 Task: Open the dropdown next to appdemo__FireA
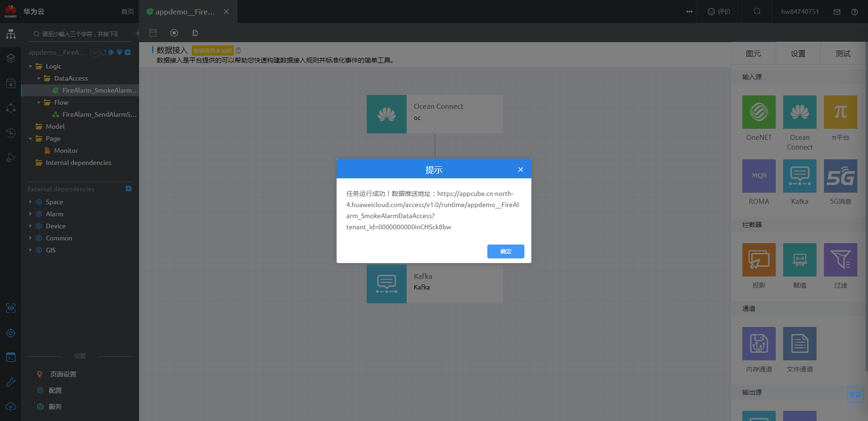[x=95, y=52]
